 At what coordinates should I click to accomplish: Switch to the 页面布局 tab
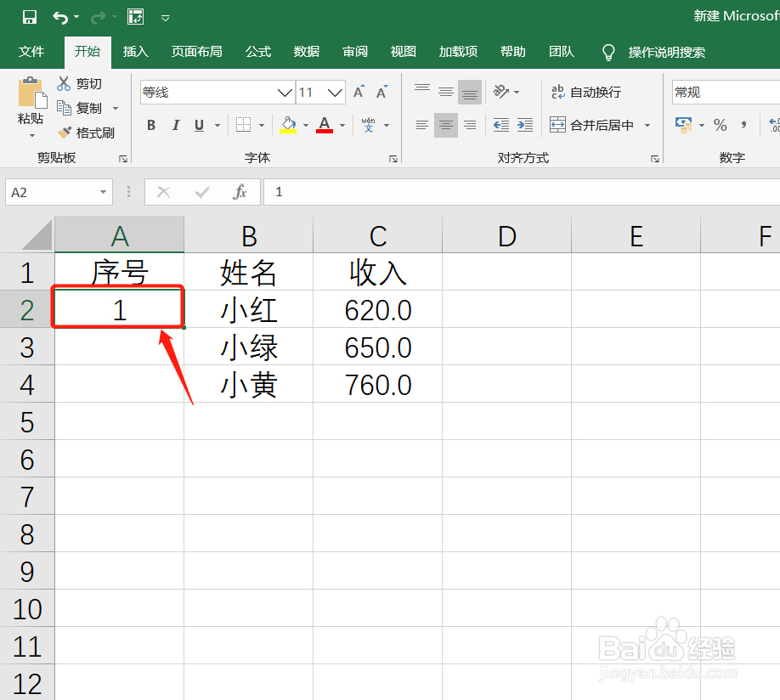(196, 52)
